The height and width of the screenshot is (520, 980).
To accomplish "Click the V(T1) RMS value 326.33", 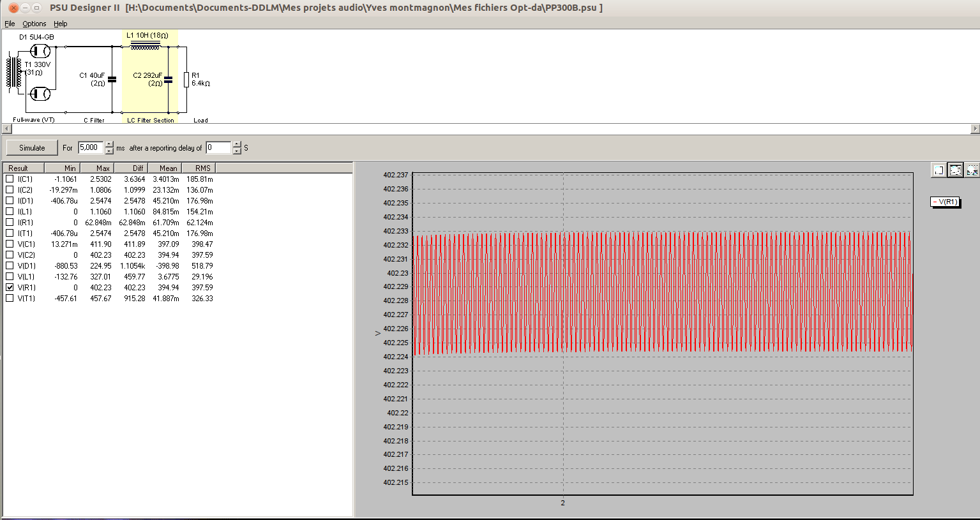I will [202, 298].
